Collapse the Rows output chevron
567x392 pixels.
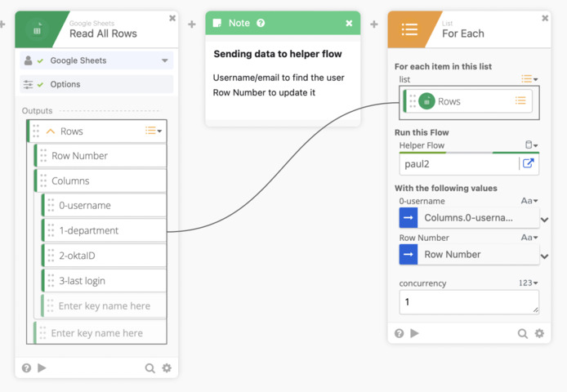point(51,131)
